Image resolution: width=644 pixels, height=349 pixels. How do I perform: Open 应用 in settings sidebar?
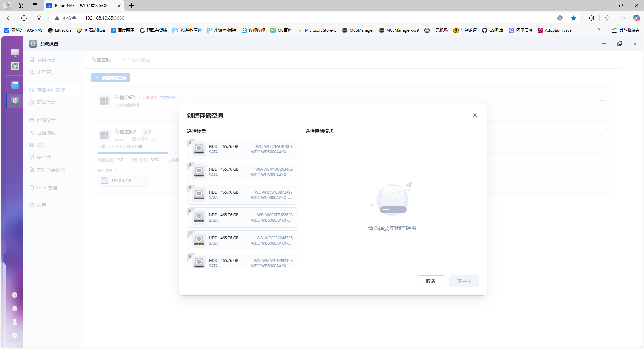click(x=54, y=205)
